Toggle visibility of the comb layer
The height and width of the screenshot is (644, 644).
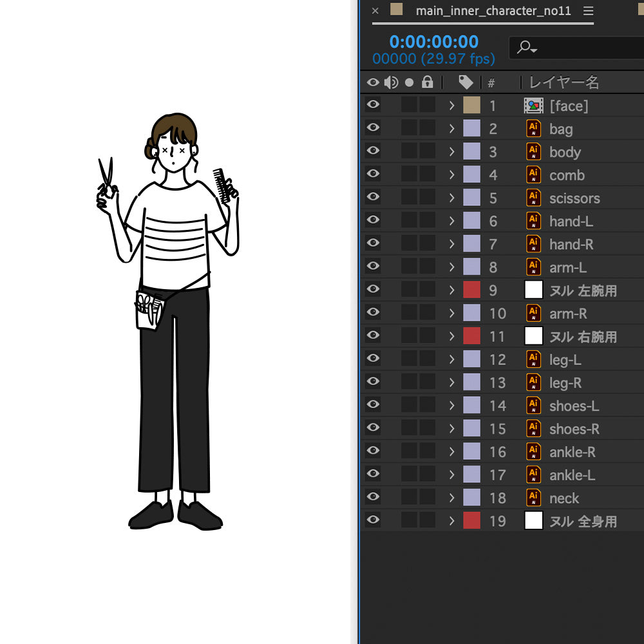373,175
